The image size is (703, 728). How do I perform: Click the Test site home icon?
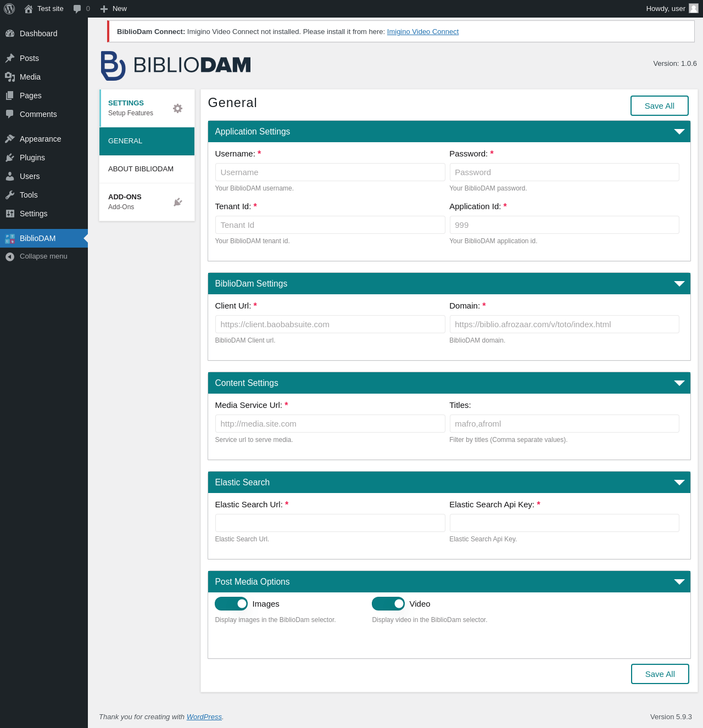29,9
